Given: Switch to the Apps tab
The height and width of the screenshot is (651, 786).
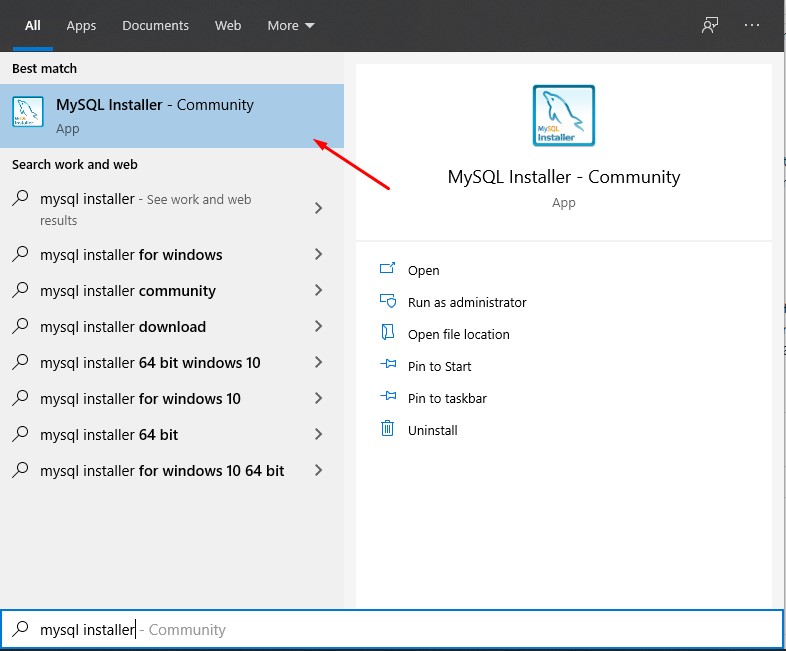Looking at the screenshot, I should coord(81,26).
